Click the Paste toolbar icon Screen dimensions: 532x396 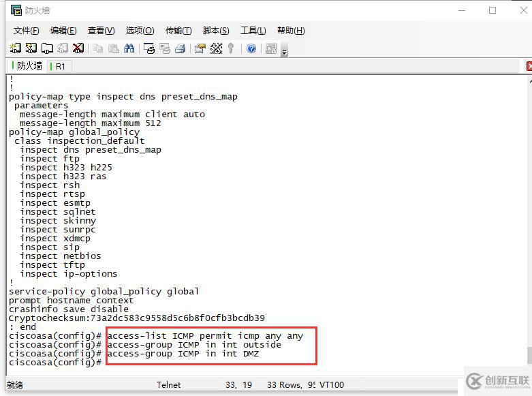pos(113,48)
